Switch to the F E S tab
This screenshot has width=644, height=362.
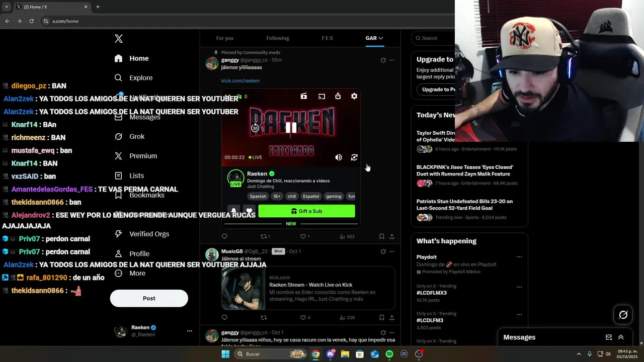point(328,38)
